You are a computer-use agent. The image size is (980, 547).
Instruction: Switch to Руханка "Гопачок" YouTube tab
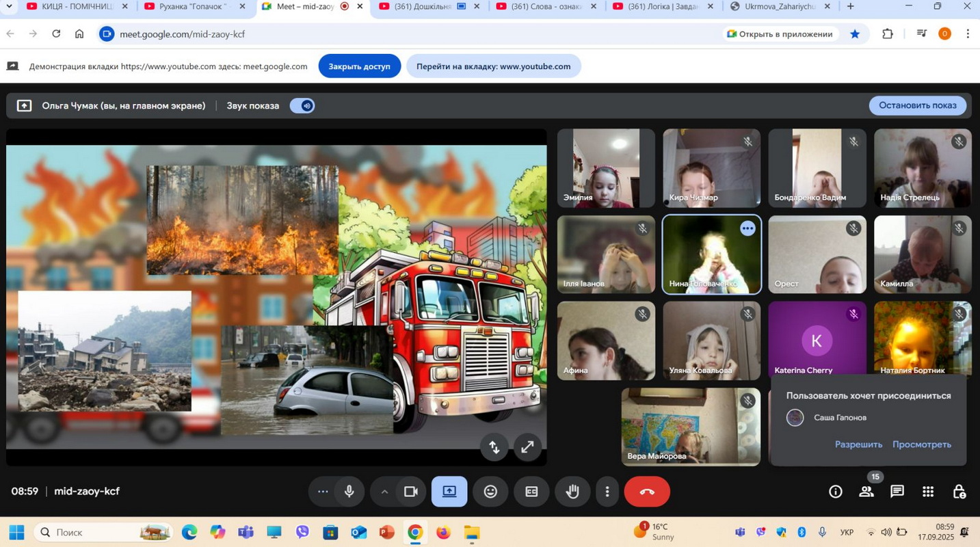pos(191,7)
